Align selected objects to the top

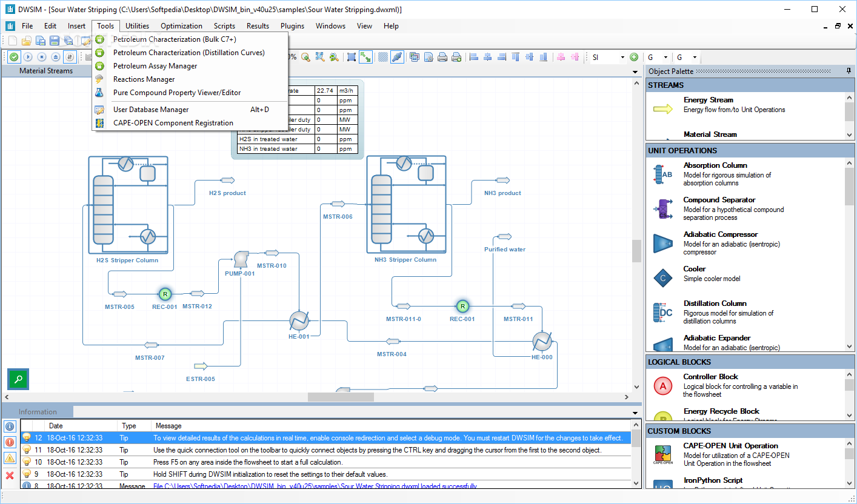click(x=516, y=57)
